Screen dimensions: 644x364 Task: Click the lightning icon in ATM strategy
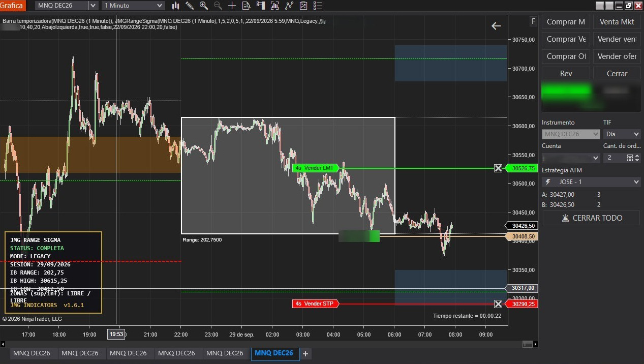548,182
